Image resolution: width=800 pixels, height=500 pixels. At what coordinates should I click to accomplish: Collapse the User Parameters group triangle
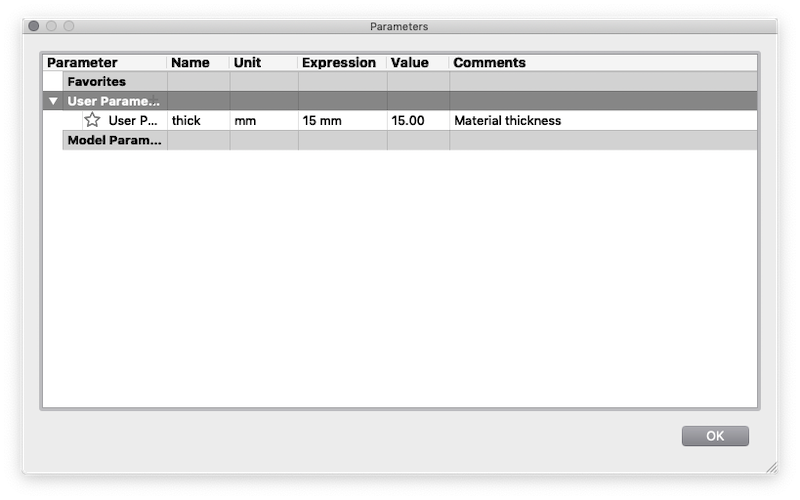pos(53,101)
